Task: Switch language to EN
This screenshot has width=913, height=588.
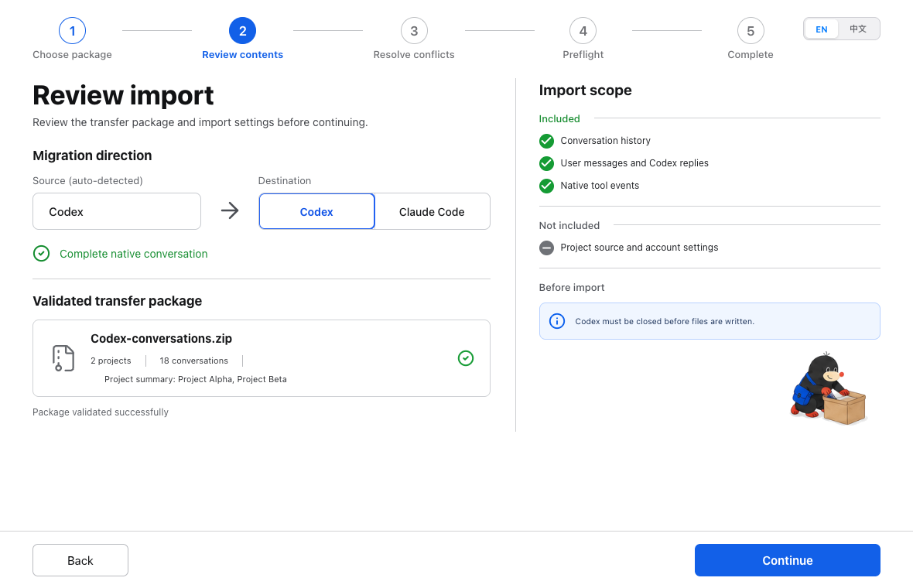Action: click(x=822, y=29)
